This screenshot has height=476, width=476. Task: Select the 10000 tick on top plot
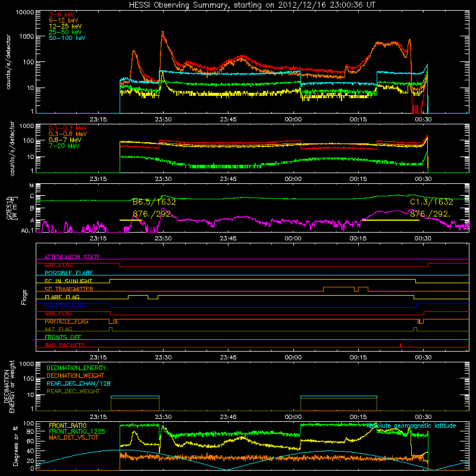(25, 12)
